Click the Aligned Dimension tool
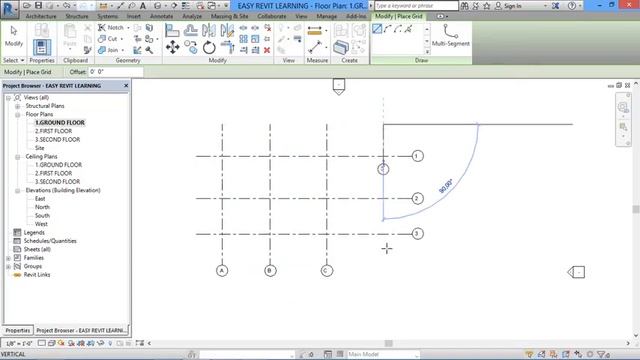Screen dimensions: 640x360 [x=314, y=30]
